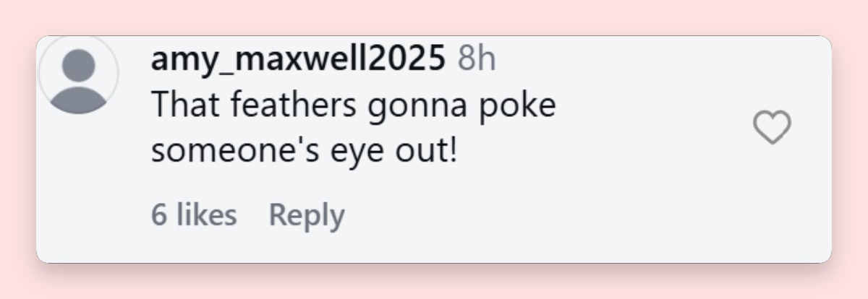Viewport: 868px width, 299px height.
Task: Click the placeholder profile icon beside username
Action: coord(78,74)
